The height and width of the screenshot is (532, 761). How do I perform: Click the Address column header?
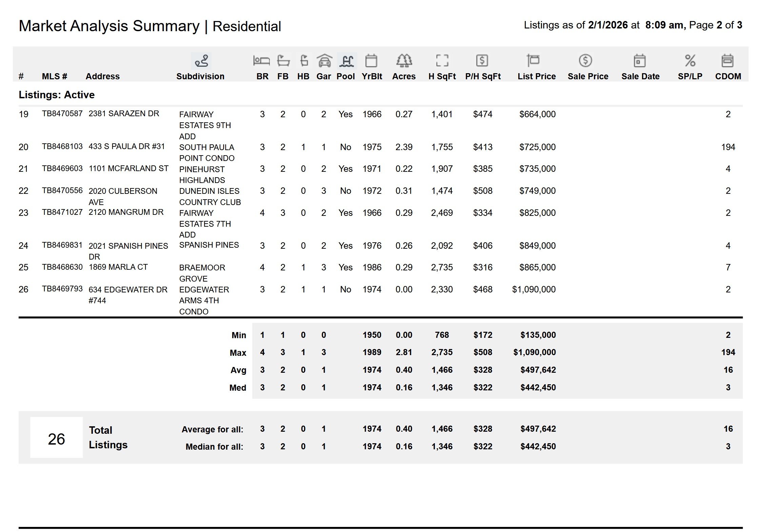102,77
